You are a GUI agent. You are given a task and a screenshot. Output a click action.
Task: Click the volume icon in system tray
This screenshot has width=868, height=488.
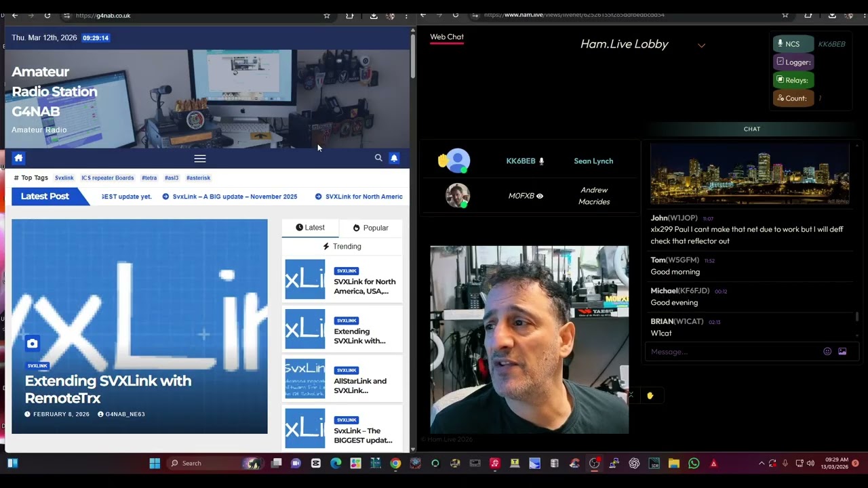click(810, 464)
